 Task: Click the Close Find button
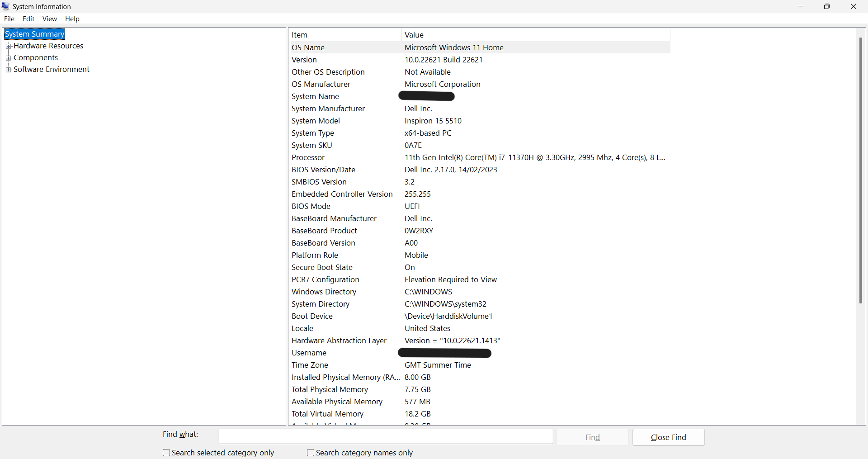(x=669, y=437)
